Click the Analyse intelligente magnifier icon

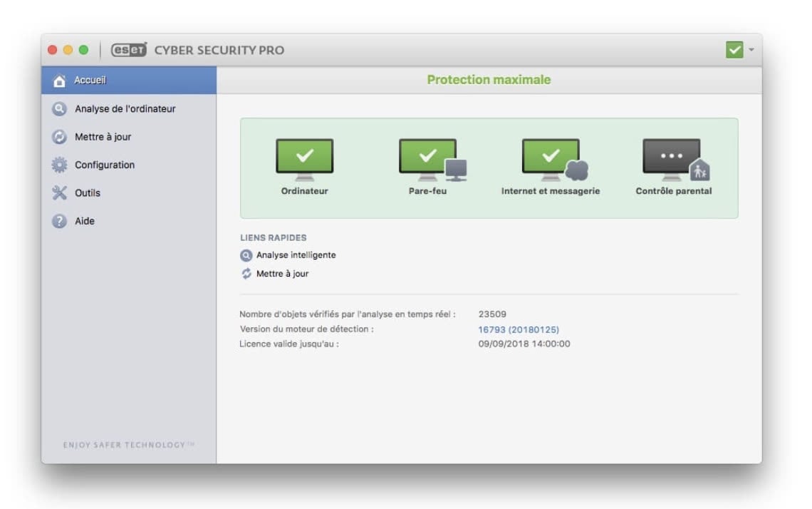click(246, 255)
